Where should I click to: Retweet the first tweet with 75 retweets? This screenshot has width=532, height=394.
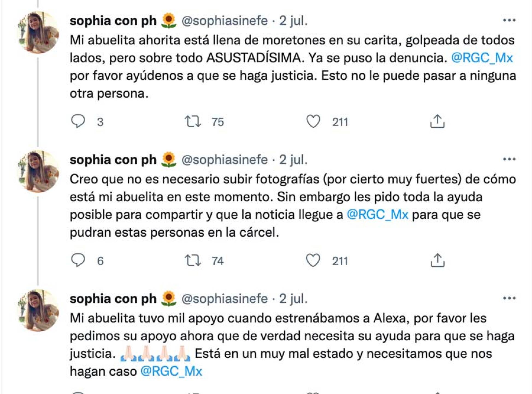[x=193, y=121]
